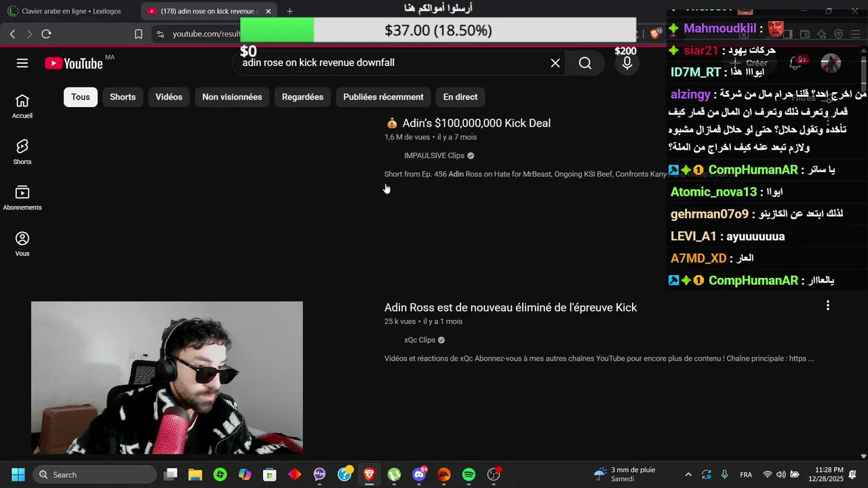Open the Abonnements sidebar item
Image resolution: width=868 pixels, height=488 pixels.
(22, 198)
